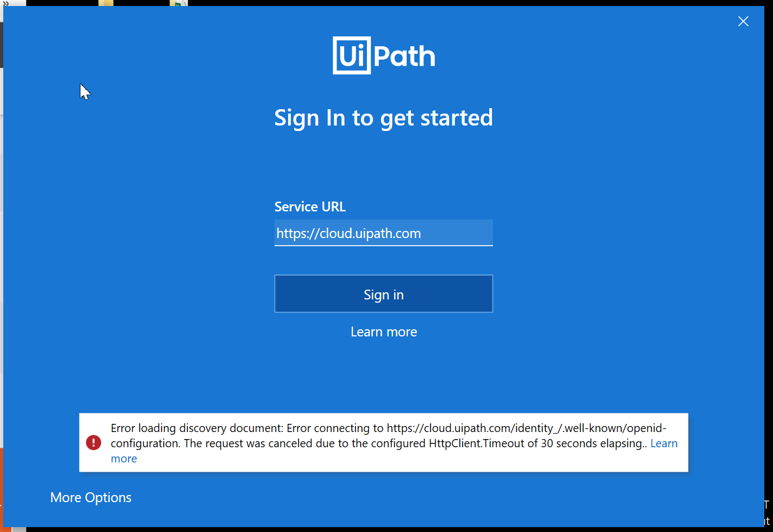Click the 'Service URL' label
Viewport: 773px width, 532px height.
[310, 207]
